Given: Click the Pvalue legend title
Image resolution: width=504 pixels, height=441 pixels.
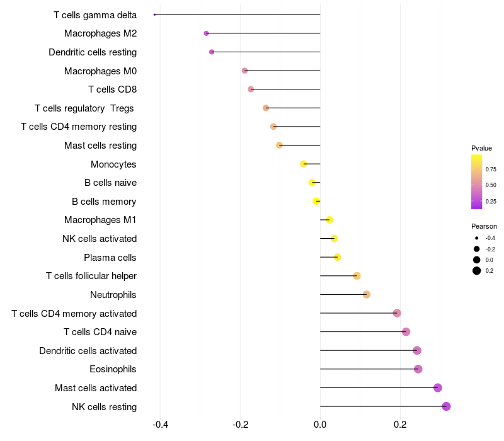Looking at the screenshot, I should point(481,148).
